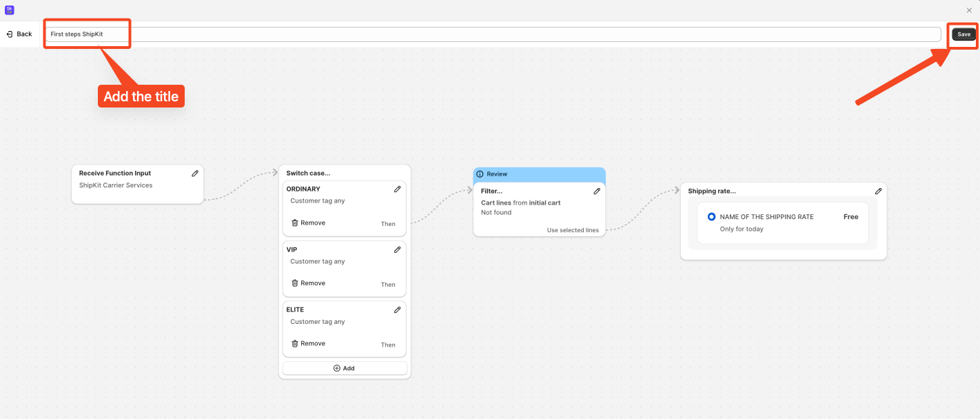980x419 pixels.
Task: Select the NAME OF THE SHIPPING RATE radio
Action: pos(711,216)
